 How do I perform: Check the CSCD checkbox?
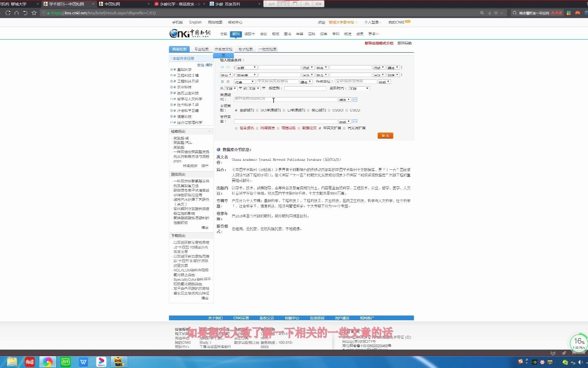(x=347, y=110)
